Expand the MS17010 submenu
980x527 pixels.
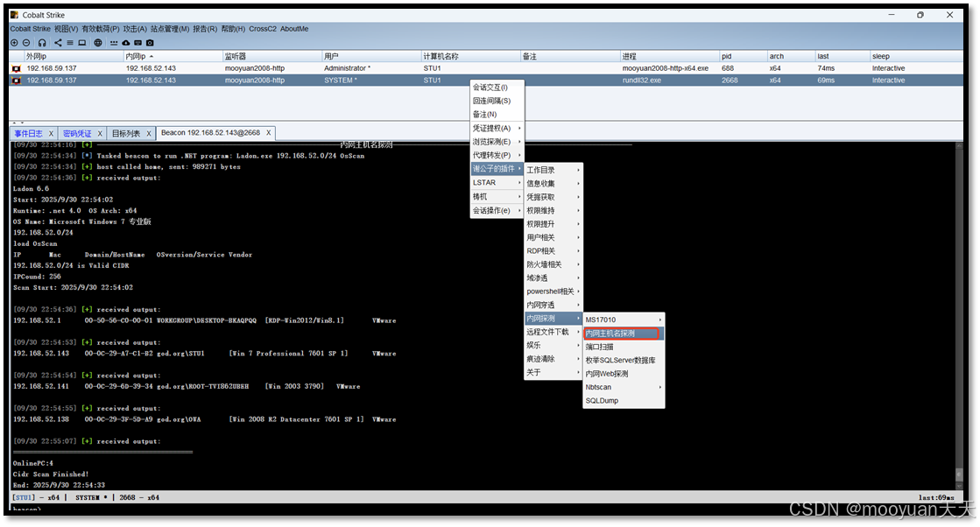pos(624,320)
